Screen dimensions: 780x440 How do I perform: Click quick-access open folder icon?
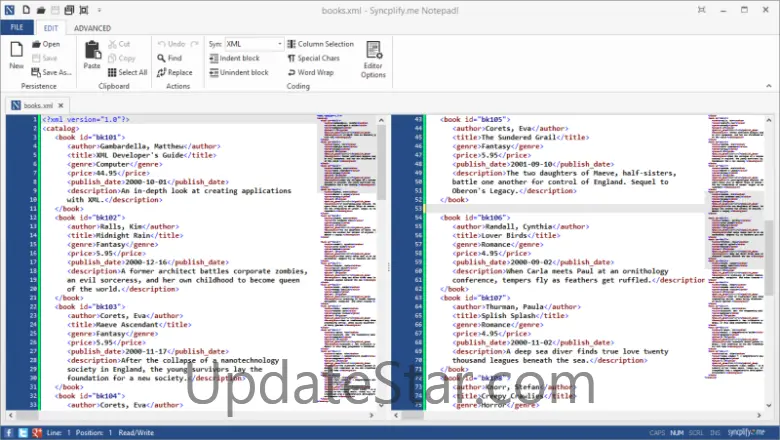tap(41, 10)
